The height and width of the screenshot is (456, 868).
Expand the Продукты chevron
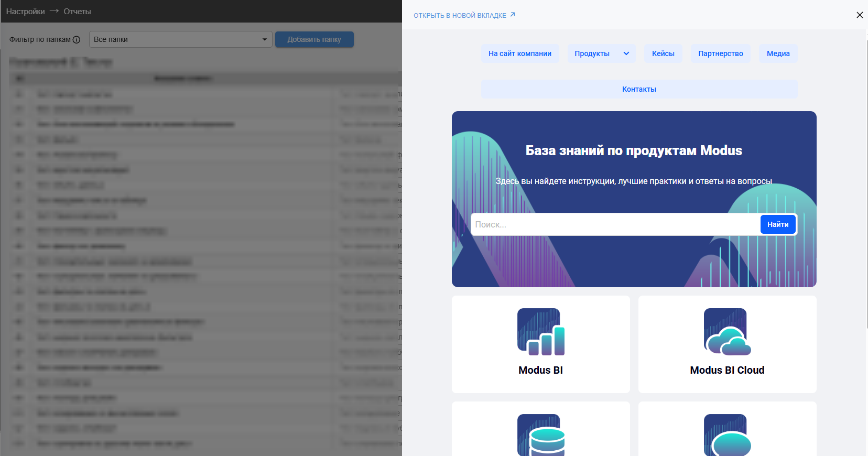point(626,53)
